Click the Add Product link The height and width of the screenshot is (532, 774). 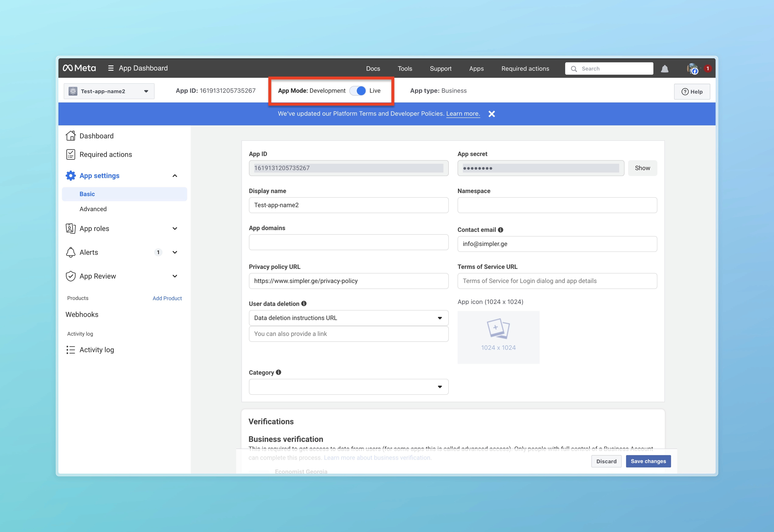point(167,298)
